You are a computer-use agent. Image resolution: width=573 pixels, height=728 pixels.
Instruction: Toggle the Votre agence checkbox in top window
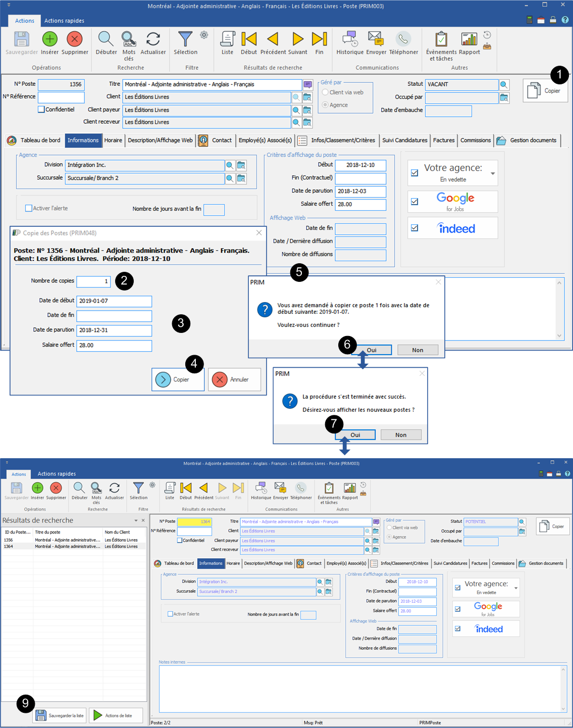point(414,173)
